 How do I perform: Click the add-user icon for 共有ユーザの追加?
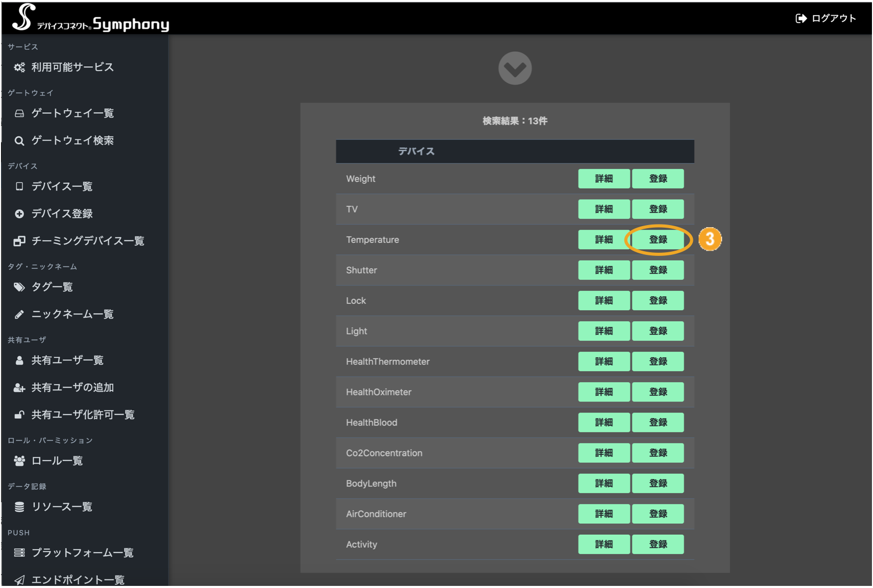tap(19, 387)
